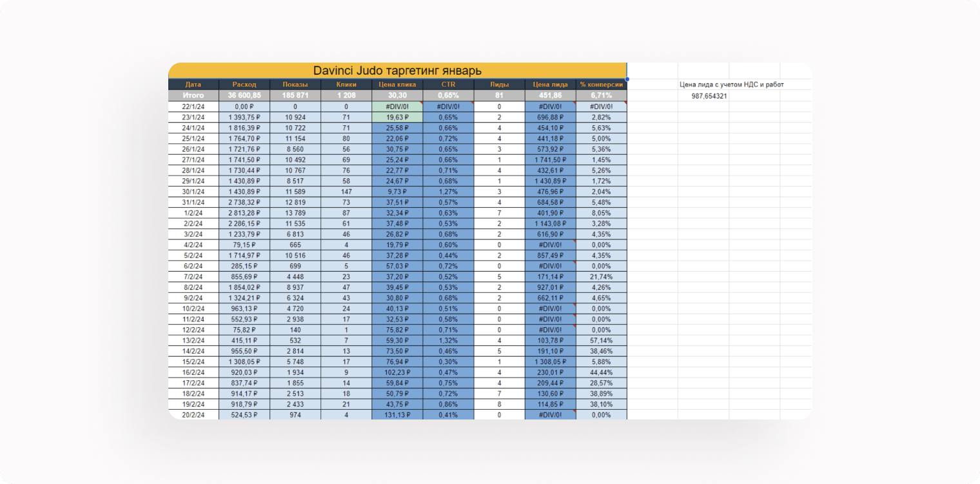The height and width of the screenshot is (484, 980).
Task: Select the lead price "1 143,08 ₽"
Action: pos(551,223)
